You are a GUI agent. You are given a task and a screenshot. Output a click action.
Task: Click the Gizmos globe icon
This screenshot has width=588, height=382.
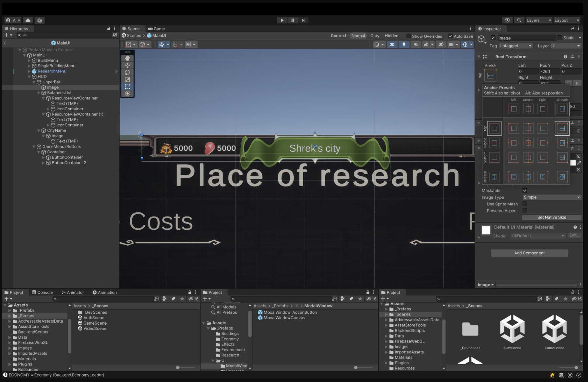pos(465,45)
